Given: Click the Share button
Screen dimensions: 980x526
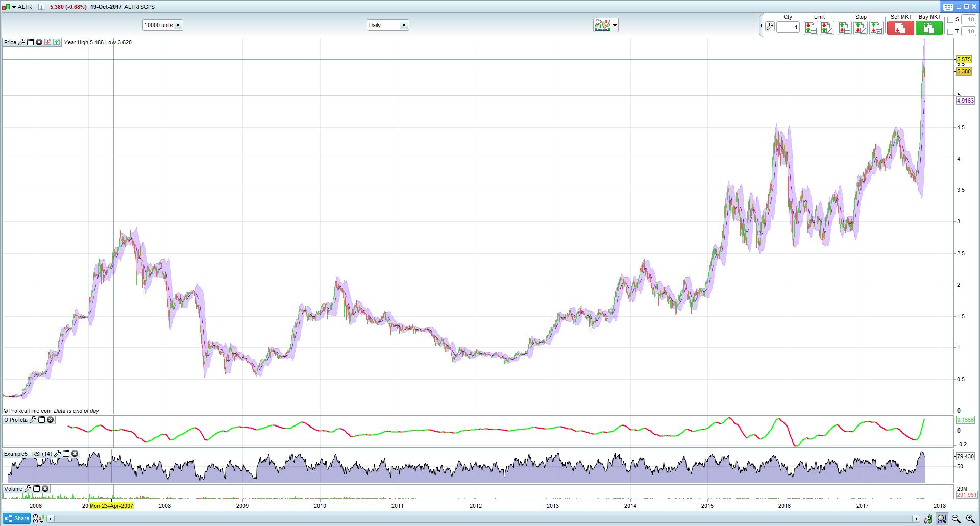Looking at the screenshot, I should pyautogui.click(x=17, y=518).
